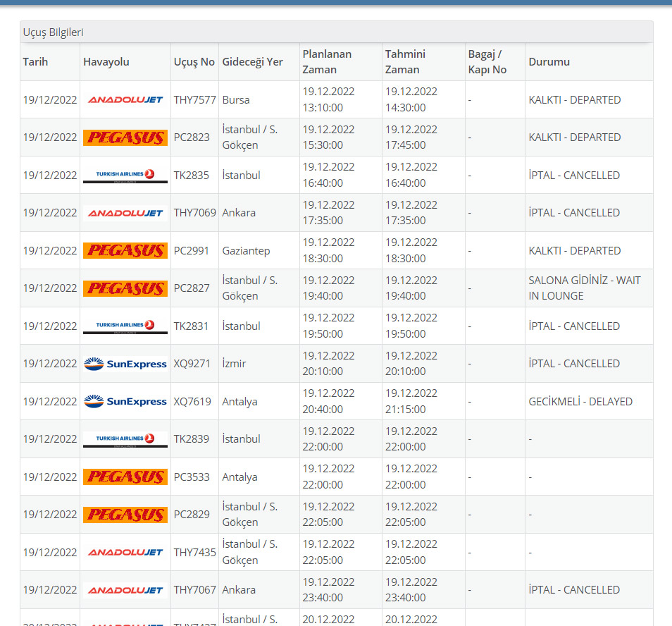Click flight number PC2829
Screen dimensions: 672x626
pos(192,515)
